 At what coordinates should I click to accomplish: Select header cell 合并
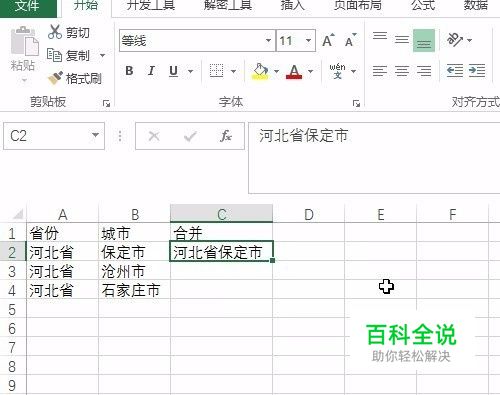(x=222, y=233)
